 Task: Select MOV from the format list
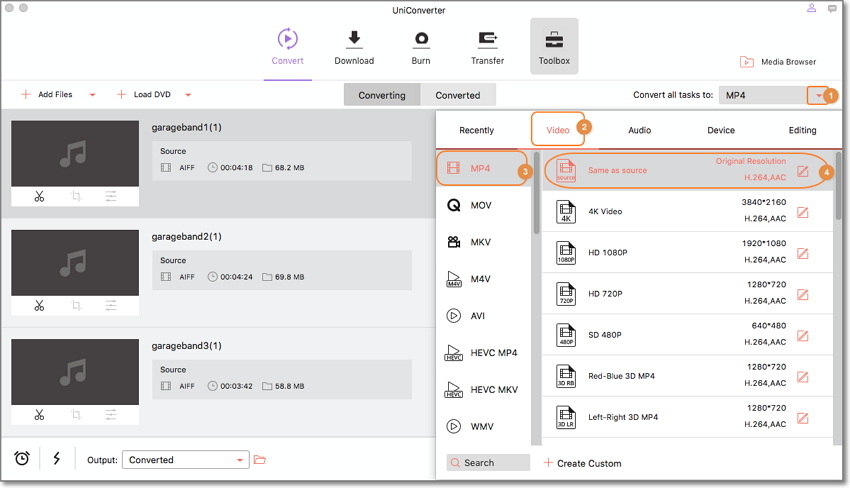pyautogui.click(x=481, y=205)
